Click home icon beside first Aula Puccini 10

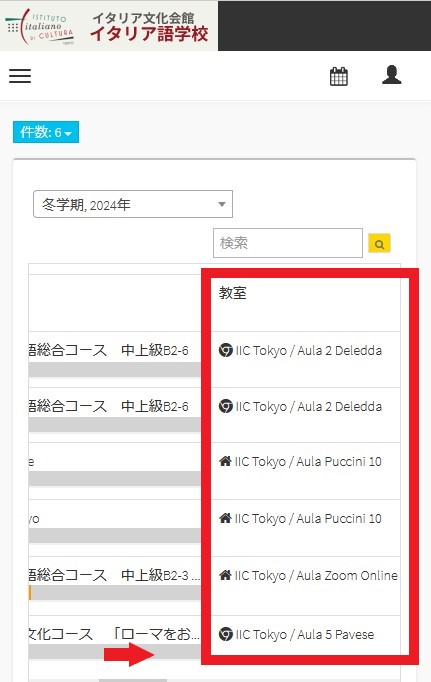(225, 461)
